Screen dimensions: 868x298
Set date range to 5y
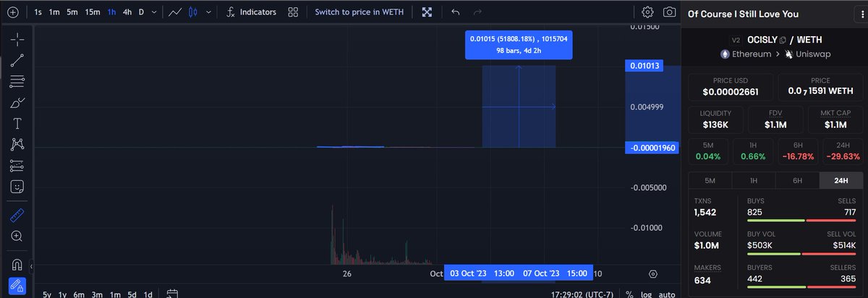[47, 294]
